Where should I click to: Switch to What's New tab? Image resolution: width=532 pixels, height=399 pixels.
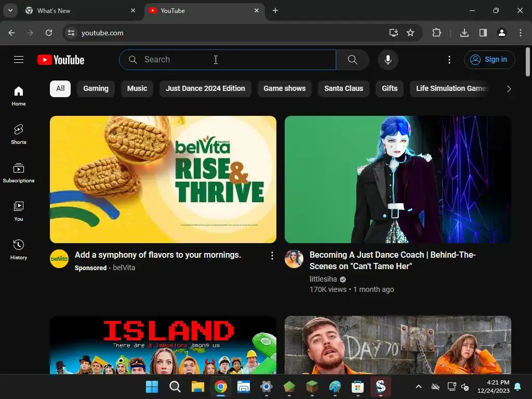[81, 10]
